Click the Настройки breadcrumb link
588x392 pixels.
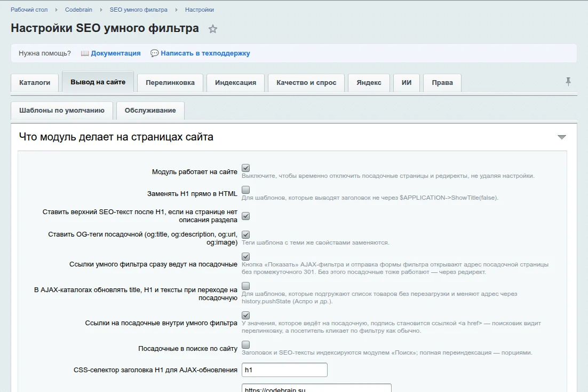200,10
